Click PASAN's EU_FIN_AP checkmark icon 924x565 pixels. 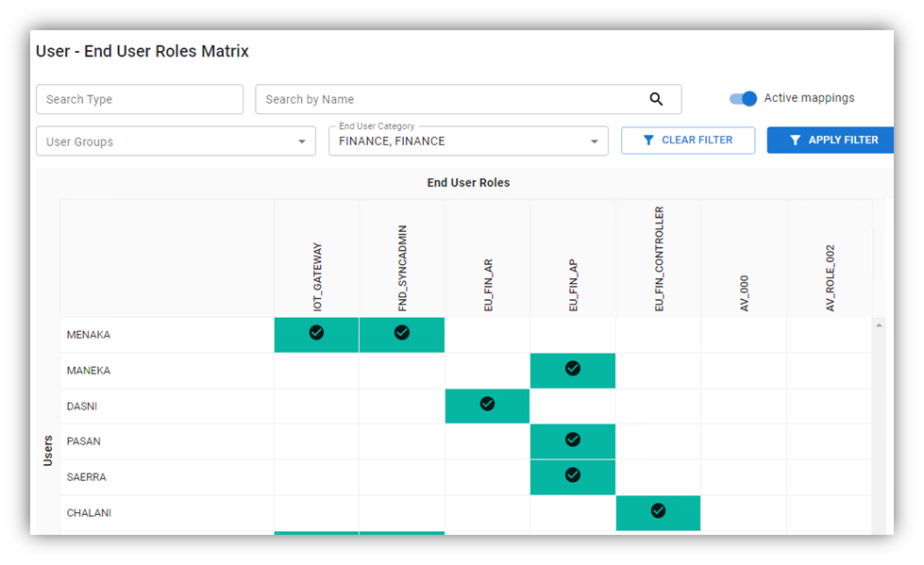pyautogui.click(x=573, y=440)
